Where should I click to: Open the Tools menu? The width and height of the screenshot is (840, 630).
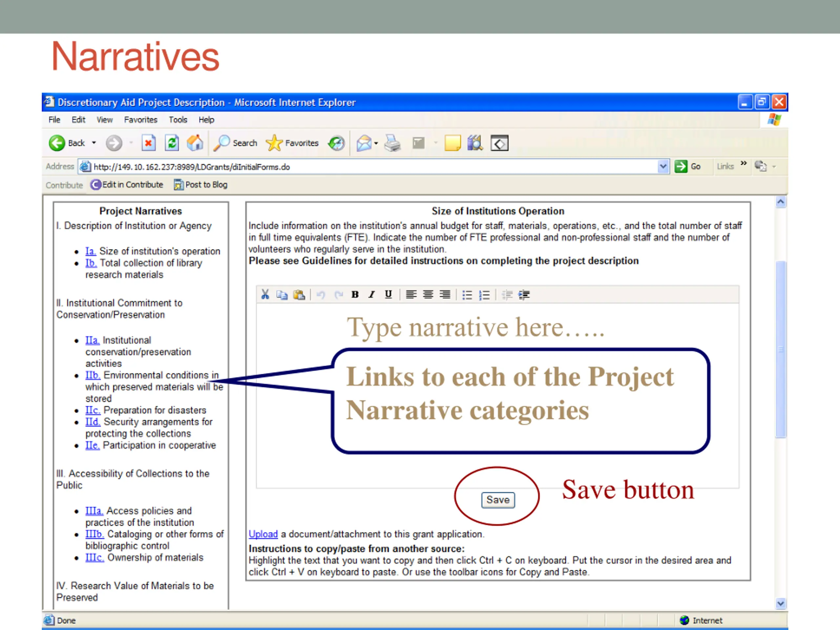click(x=178, y=120)
